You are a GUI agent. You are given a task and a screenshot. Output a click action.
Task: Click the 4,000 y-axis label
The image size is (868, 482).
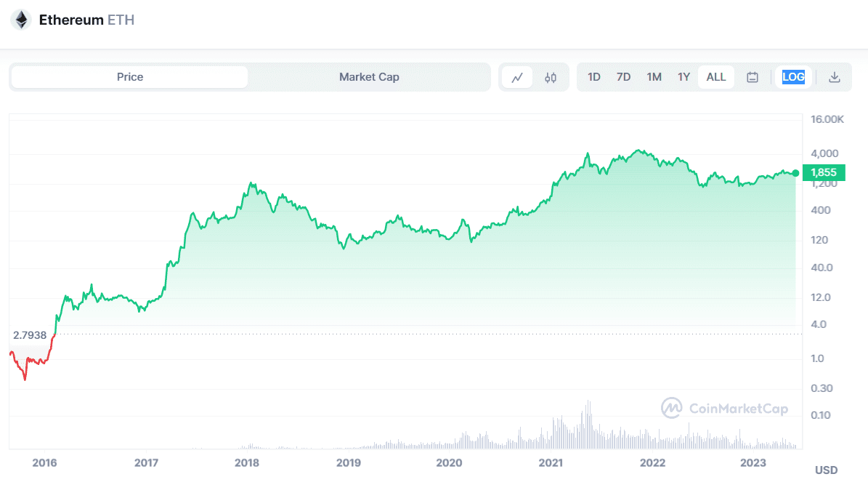824,153
